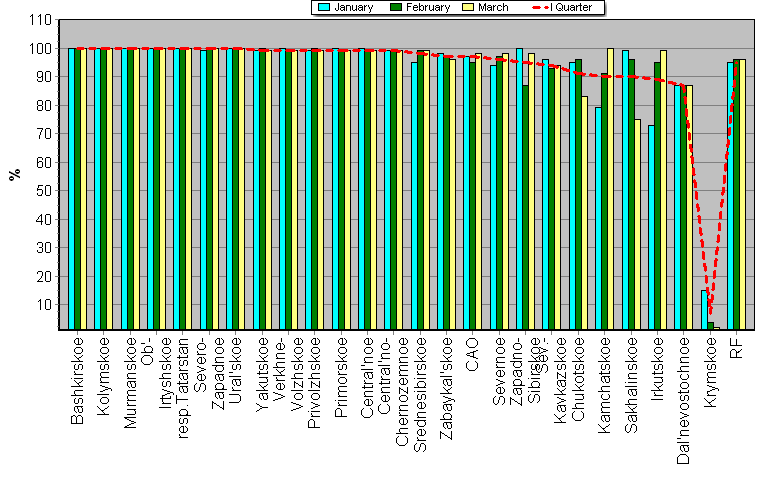The height and width of the screenshot is (479, 777).
Task: Click the yellow March bar for Kamchatskoe
Action: [x=610, y=189]
